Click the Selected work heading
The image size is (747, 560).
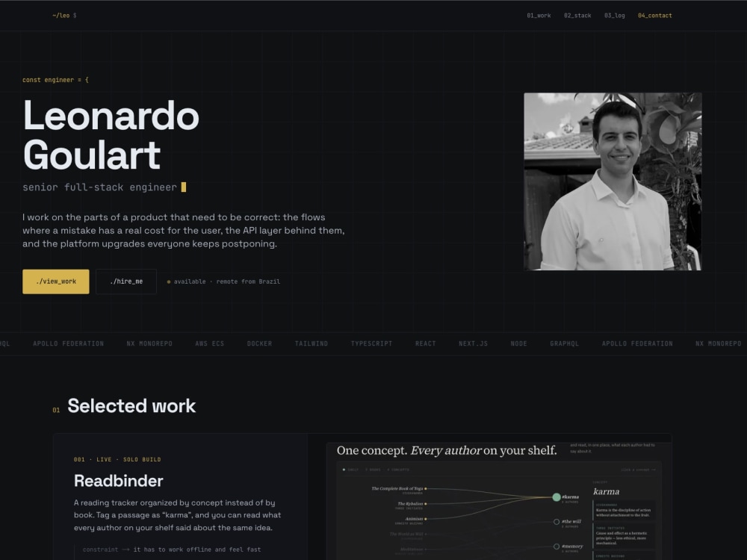click(x=131, y=406)
